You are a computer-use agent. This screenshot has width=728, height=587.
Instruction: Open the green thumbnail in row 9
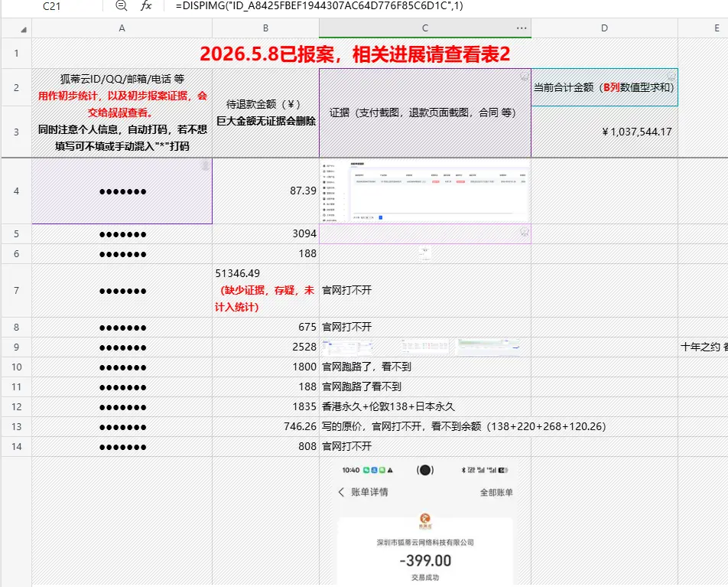(x=488, y=347)
